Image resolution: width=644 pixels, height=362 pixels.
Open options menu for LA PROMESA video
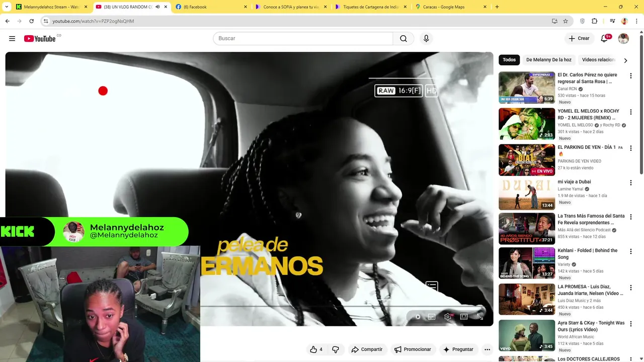click(x=630, y=288)
